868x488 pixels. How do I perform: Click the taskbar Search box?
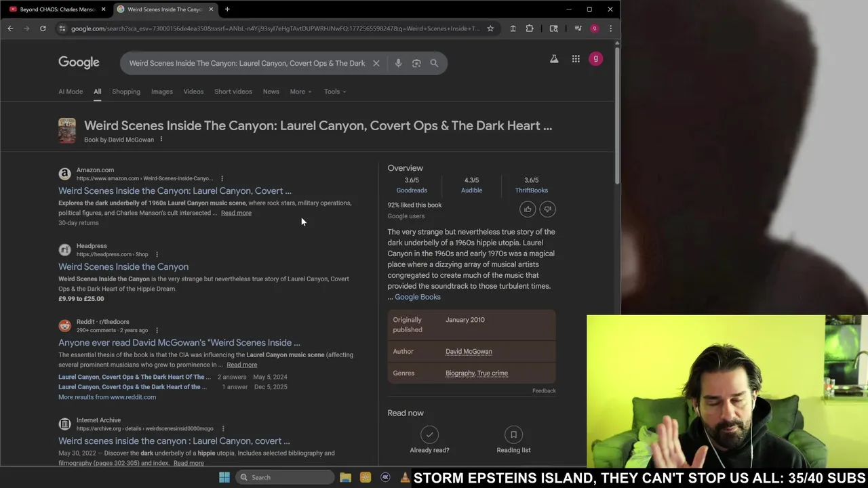pyautogui.click(x=285, y=477)
